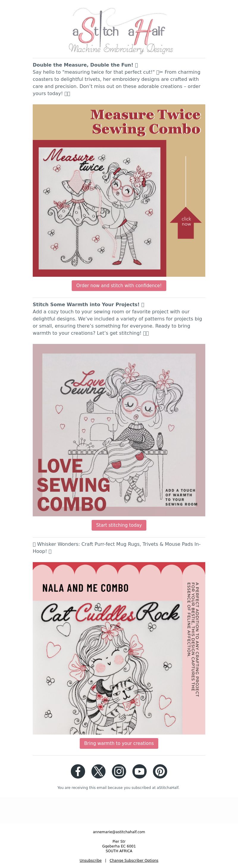Image resolution: width=238 pixels, height=868 pixels.
Task: Open the Pinterest social icon
Action: click(x=160, y=771)
